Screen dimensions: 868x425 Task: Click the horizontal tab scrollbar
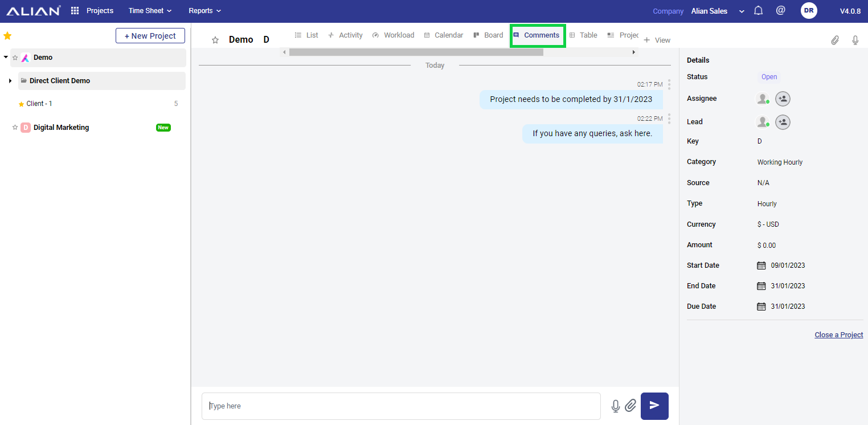coord(416,52)
